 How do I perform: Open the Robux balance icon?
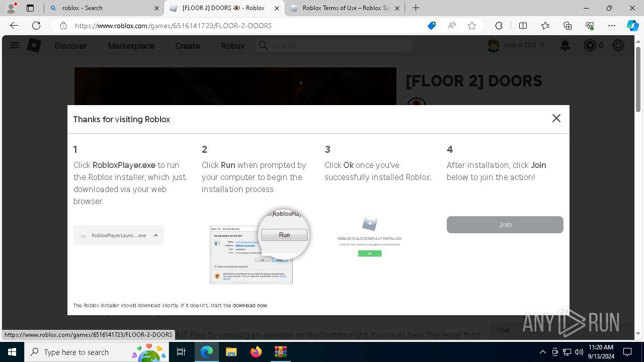590,45
